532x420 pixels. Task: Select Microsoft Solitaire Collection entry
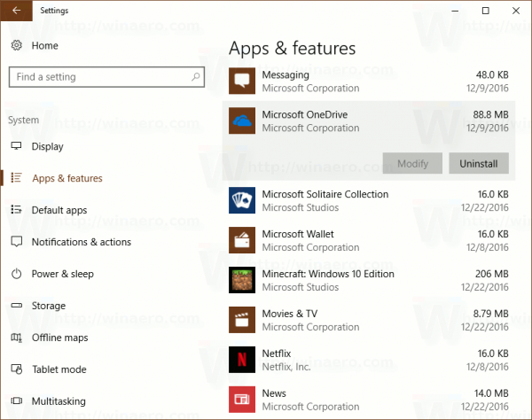coord(369,200)
